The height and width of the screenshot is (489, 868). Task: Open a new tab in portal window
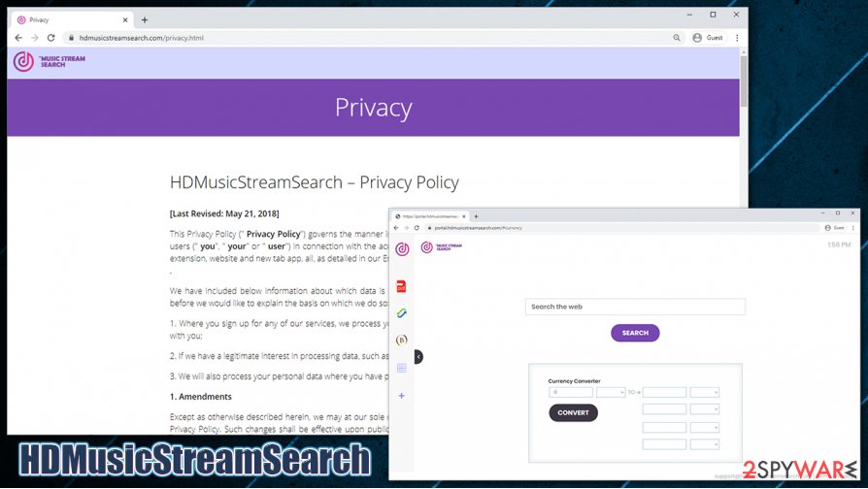tap(476, 216)
